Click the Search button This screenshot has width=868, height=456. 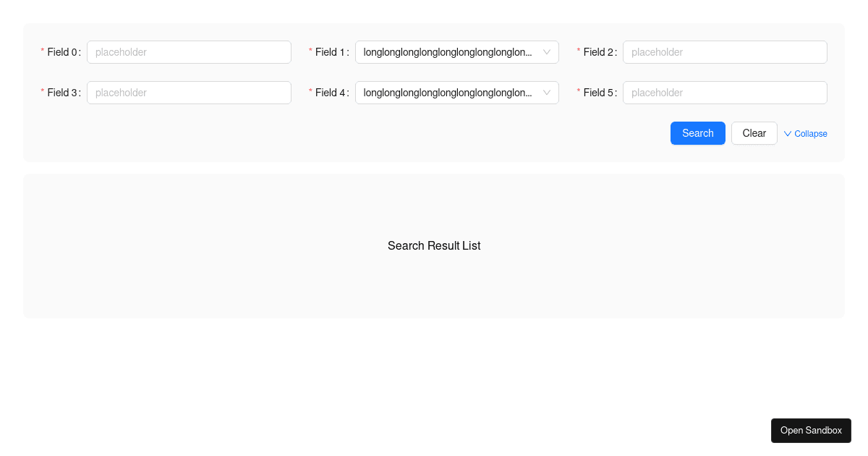(x=697, y=133)
